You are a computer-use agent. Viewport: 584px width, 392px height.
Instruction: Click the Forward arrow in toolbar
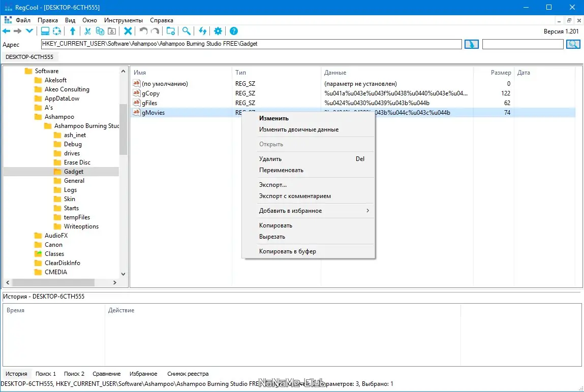pos(17,31)
